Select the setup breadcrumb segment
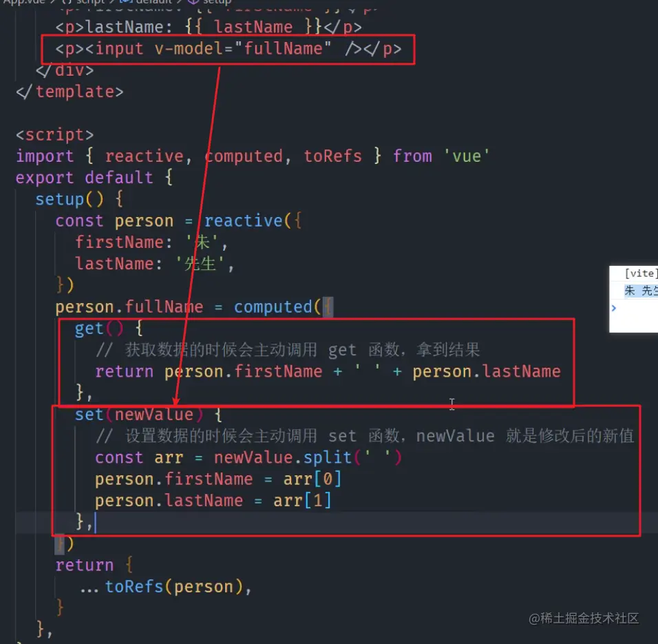This screenshot has height=644, width=658. [217, 1]
